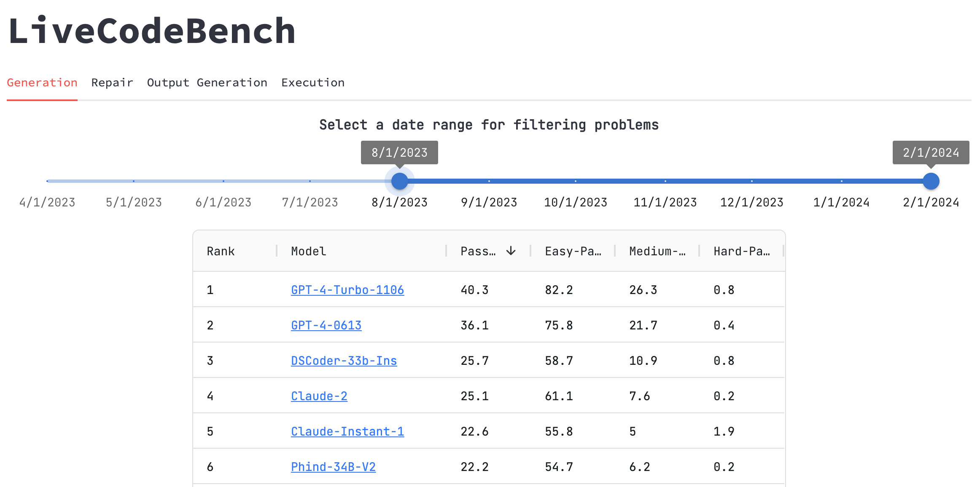Open the Repair tab
The height and width of the screenshot is (487, 980).
(x=112, y=83)
